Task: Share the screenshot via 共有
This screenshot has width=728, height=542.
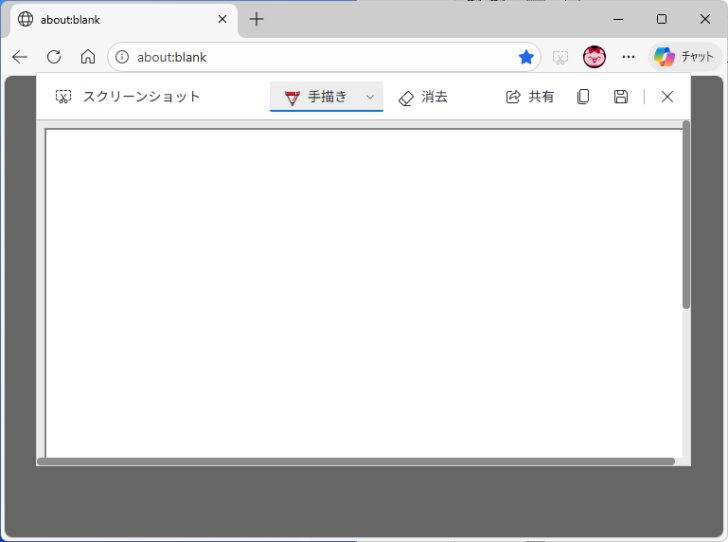Action: (x=530, y=97)
